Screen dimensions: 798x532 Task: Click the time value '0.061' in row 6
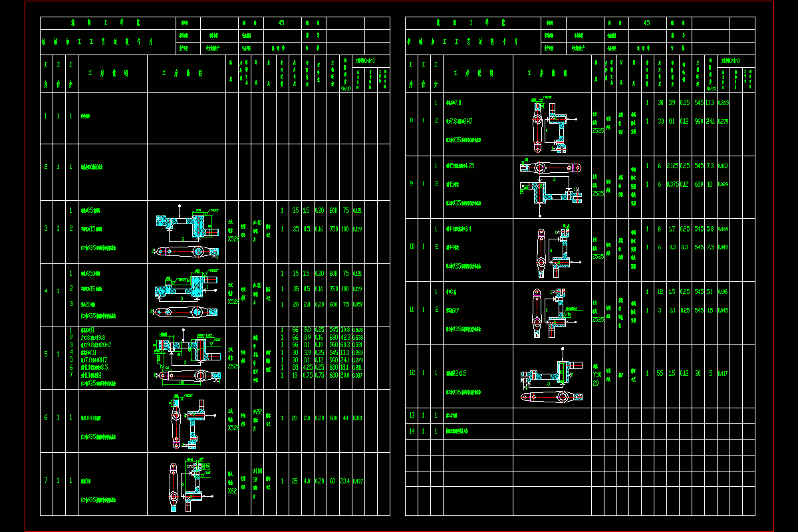358,418
